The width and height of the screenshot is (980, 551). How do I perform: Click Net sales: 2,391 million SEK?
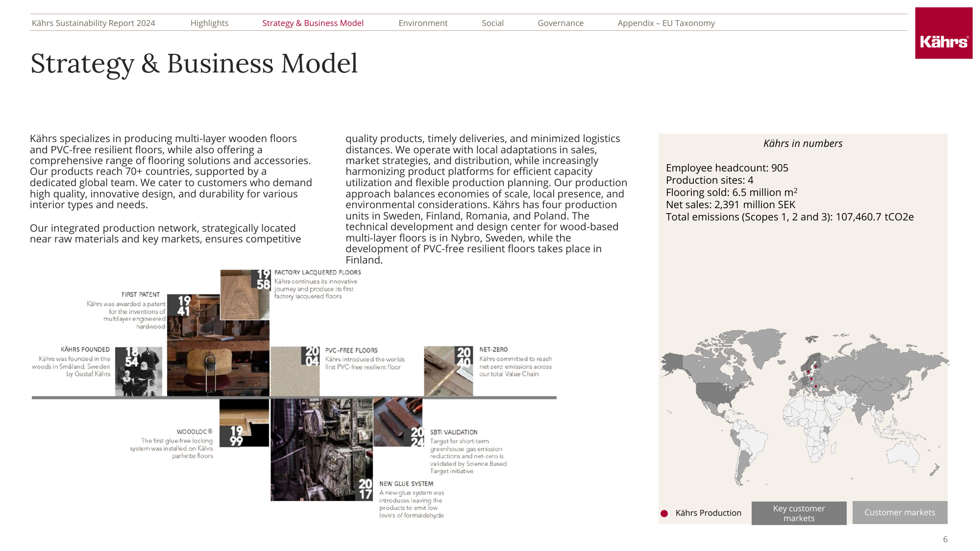[731, 205]
